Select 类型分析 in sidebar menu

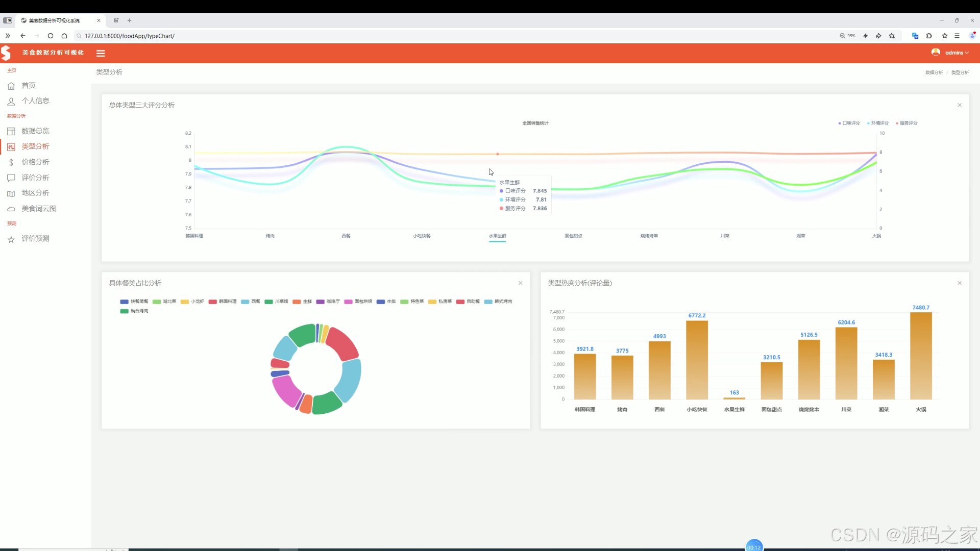[35, 146]
